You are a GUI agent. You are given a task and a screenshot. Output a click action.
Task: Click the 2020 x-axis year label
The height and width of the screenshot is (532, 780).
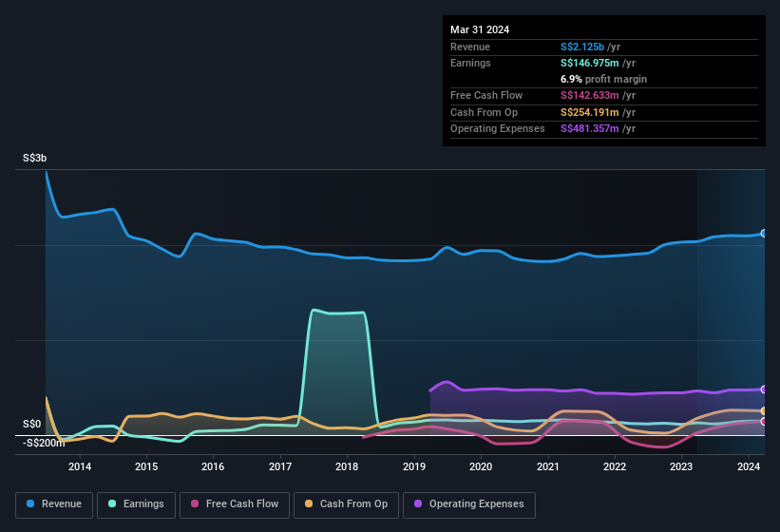pyautogui.click(x=481, y=466)
